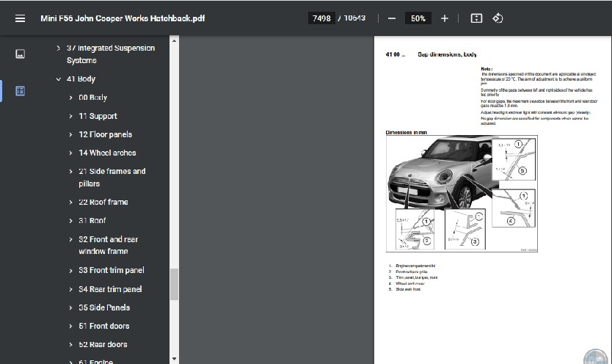Viewport: 612px width, 364px height.
Task: Open 37 Integrated Suspension Systems entry
Action: click(x=111, y=54)
